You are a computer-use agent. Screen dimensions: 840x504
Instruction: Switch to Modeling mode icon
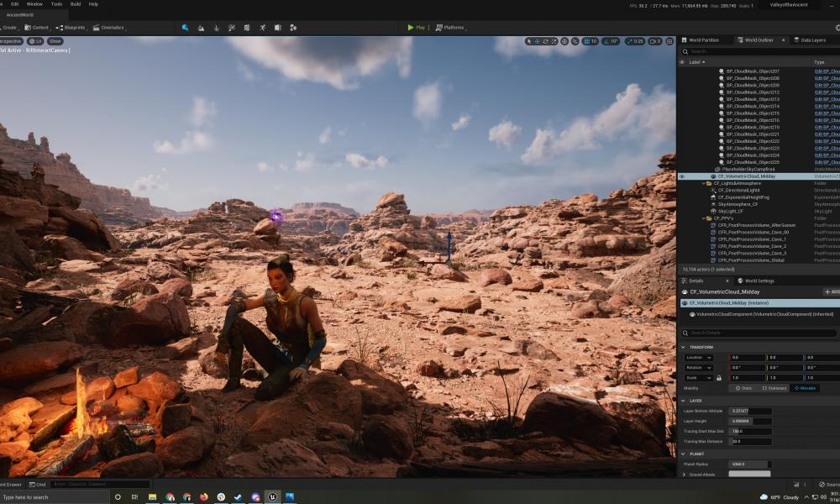coord(247,28)
